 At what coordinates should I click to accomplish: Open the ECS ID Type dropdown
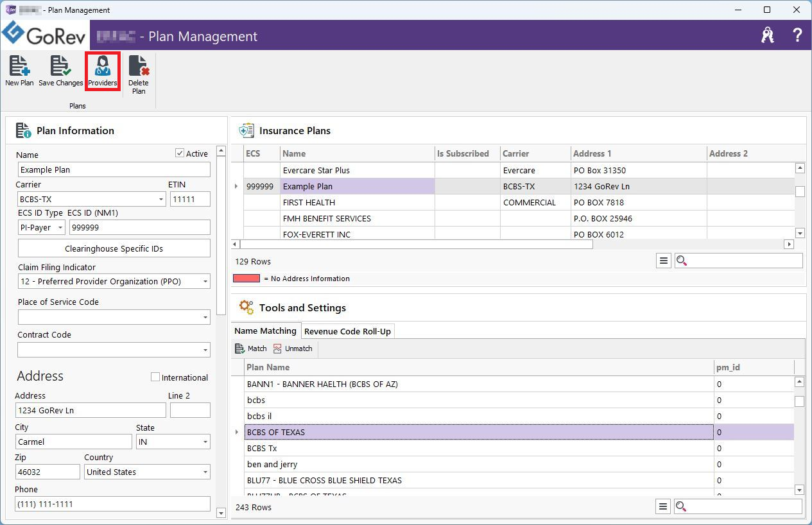click(60, 227)
